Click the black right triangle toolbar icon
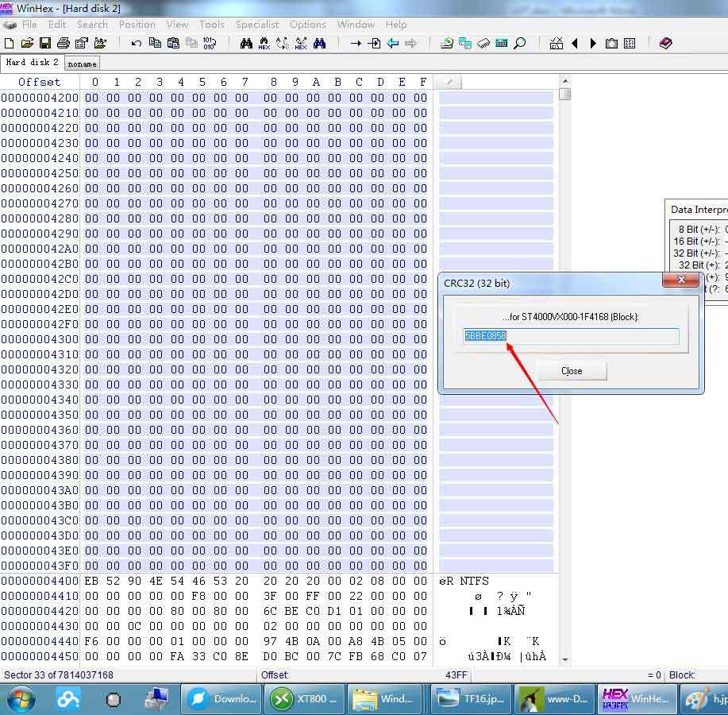Image resolution: width=728 pixels, height=715 pixels. pos(593,43)
